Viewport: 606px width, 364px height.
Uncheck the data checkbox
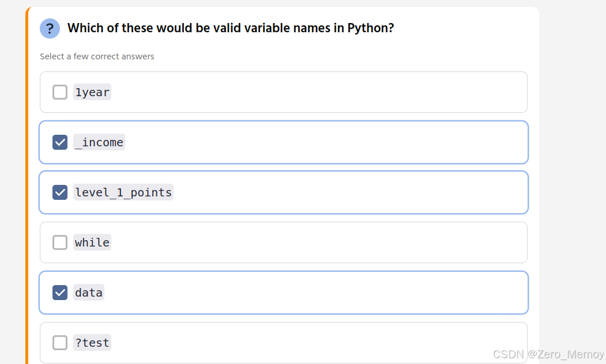tap(60, 293)
